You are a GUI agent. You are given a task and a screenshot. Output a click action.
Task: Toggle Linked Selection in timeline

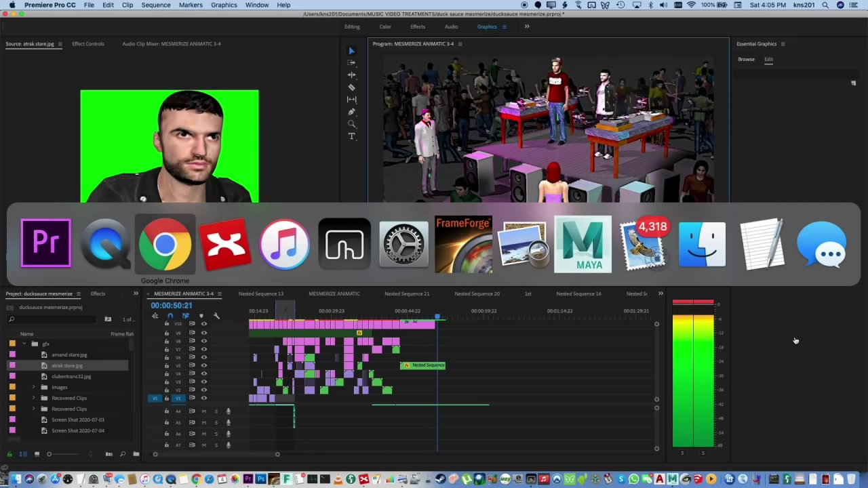point(185,316)
